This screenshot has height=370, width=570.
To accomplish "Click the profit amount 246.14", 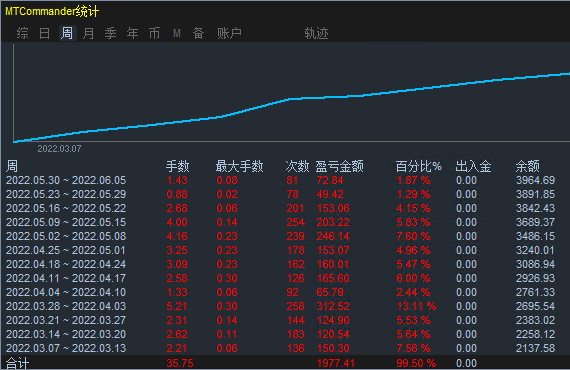I will pyautogui.click(x=333, y=236).
